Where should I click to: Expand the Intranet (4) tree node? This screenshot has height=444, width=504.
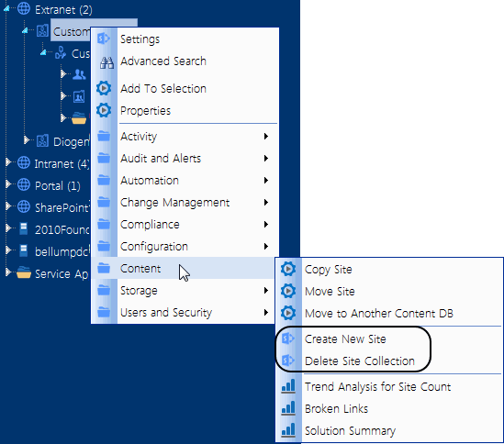click(x=8, y=162)
